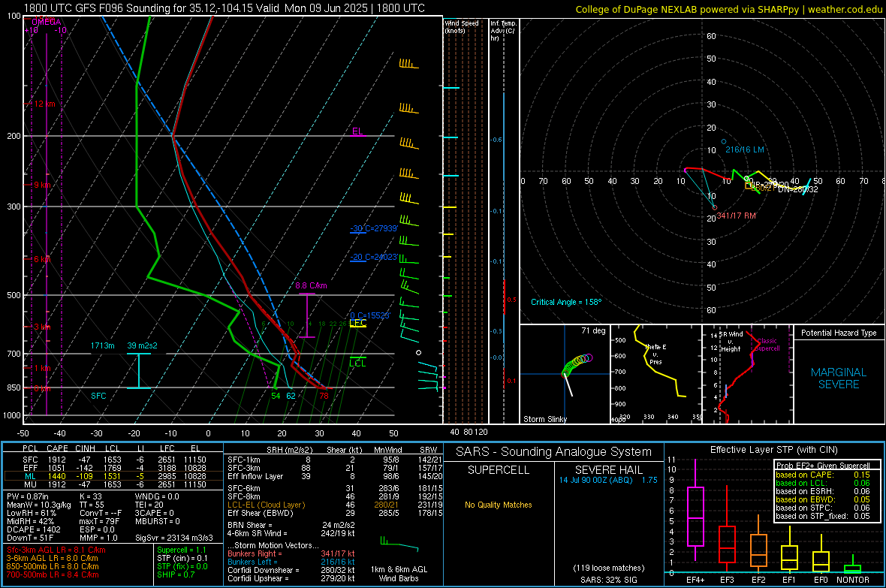886x588 pixels.
Task: Click the red 6 km height marker
Action: coord(44,259)
